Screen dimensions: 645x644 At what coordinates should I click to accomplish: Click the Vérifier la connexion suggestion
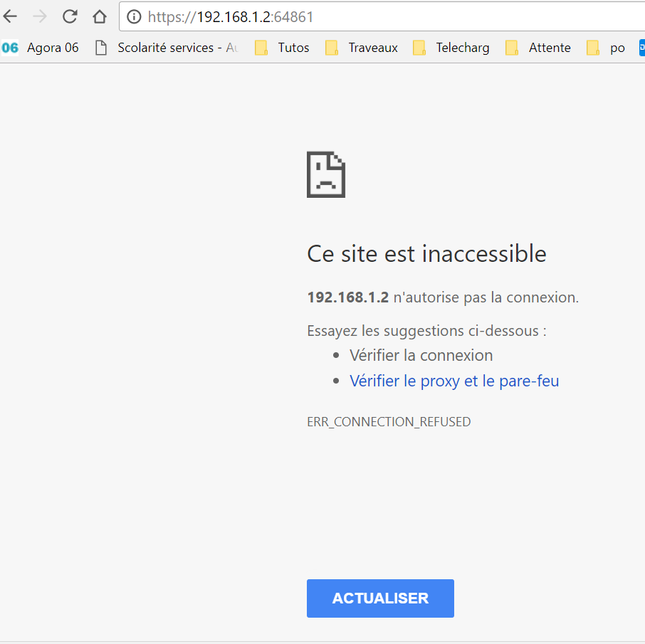(x=421, y=355)
